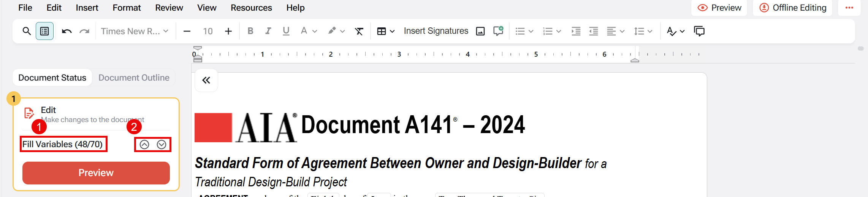The width and height of the screenshot is (868, 197).
Task: Click the left indent marker on ruler
Action: click(x=198, y=58)
